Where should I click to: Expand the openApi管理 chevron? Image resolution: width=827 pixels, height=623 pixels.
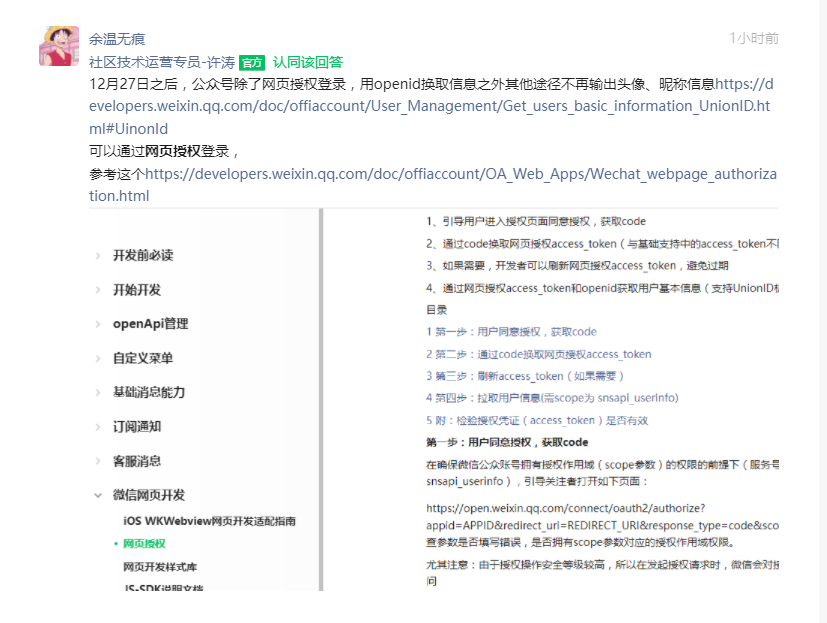98,324
